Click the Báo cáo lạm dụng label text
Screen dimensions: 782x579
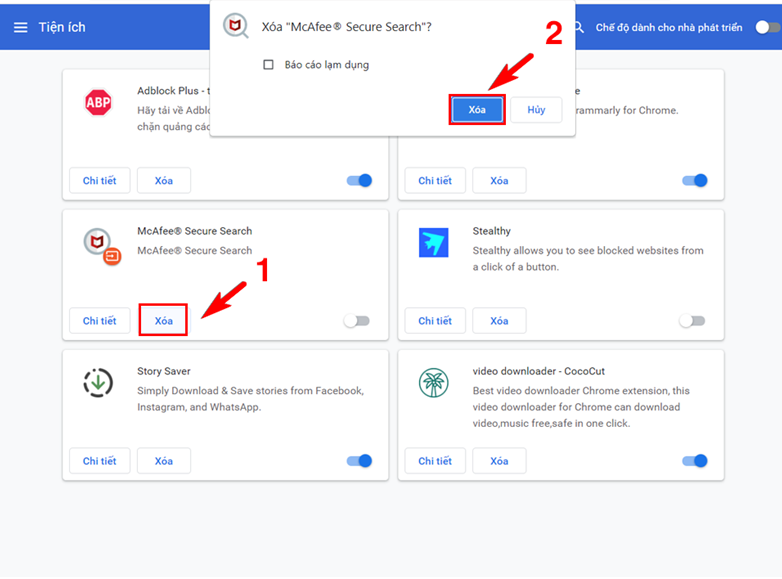click(327, 65)
